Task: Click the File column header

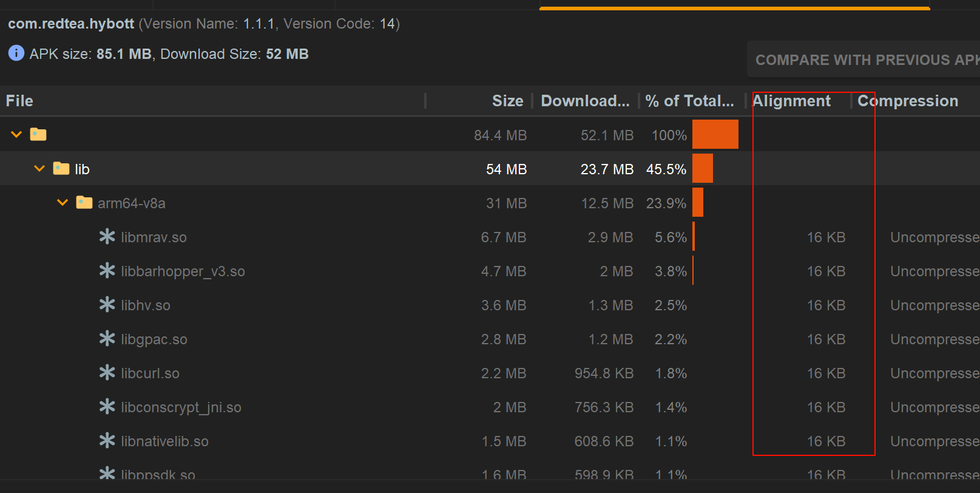Action: [x=20, y=101]
